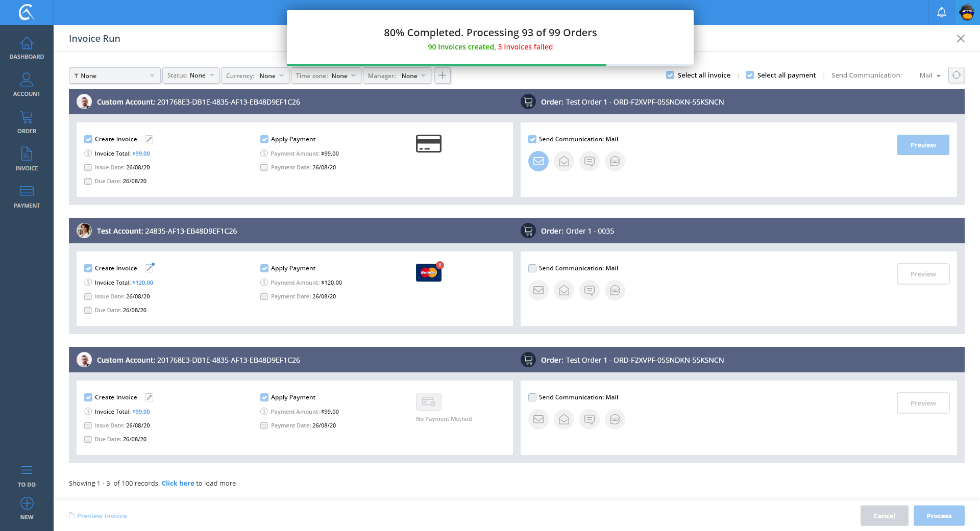Click the MasterCard payment icon with alert
Screen dimensions: 980x531
coord(429,272)
